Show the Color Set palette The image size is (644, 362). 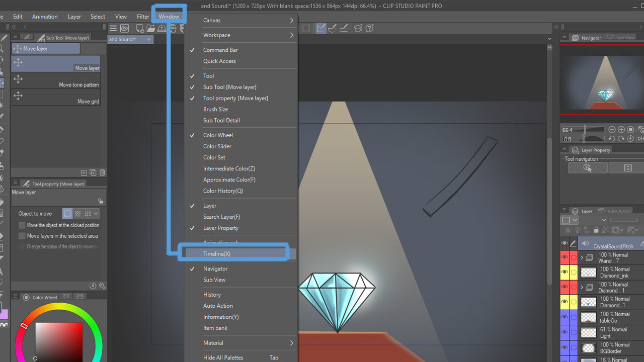tap(240, 157)
